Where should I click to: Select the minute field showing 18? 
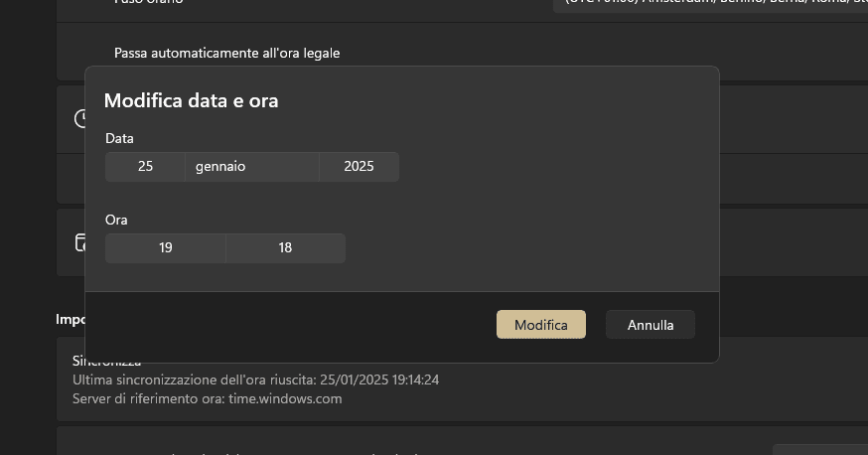285,248
